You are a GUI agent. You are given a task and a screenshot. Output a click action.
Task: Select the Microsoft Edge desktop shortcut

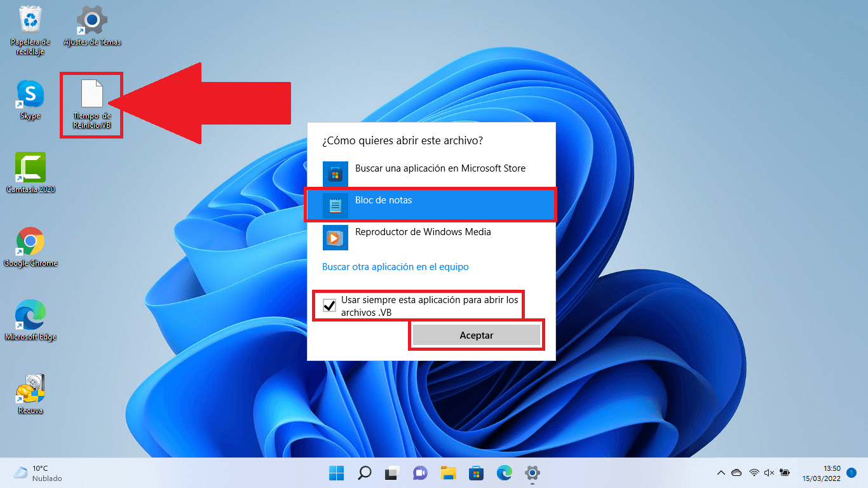[30, 321]
